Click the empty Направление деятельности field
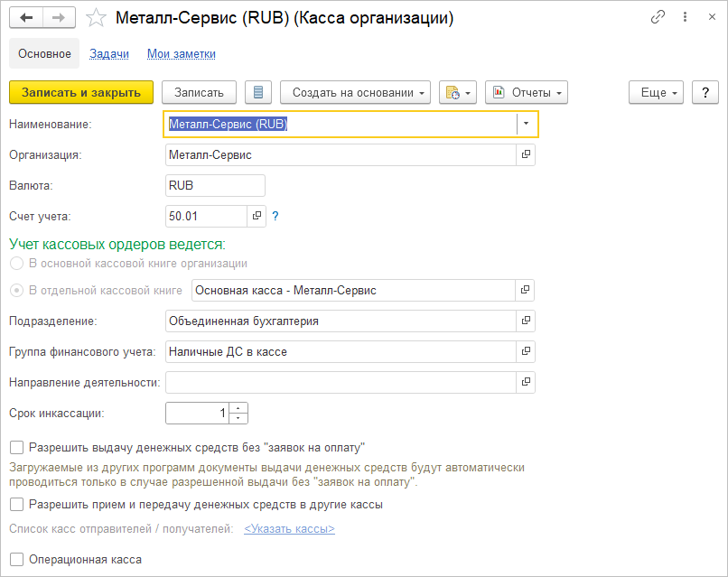Image resolution: width=728 pixels, height=577 pixels. point(341,382)
